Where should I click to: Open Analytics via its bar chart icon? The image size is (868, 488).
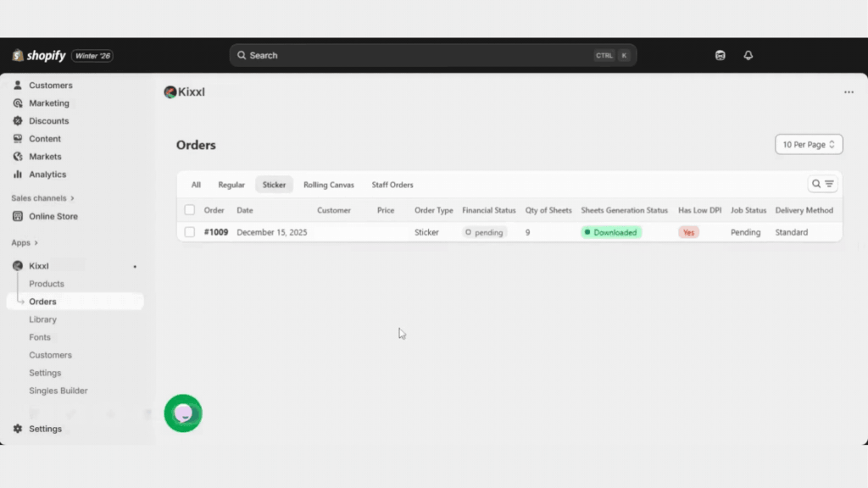(x=18, y=175)
